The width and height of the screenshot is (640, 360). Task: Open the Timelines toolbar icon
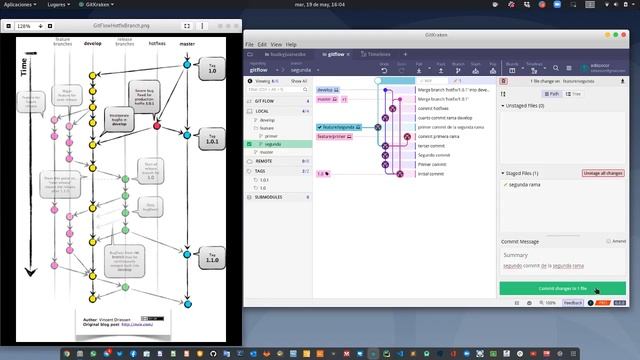pos(534,71)
